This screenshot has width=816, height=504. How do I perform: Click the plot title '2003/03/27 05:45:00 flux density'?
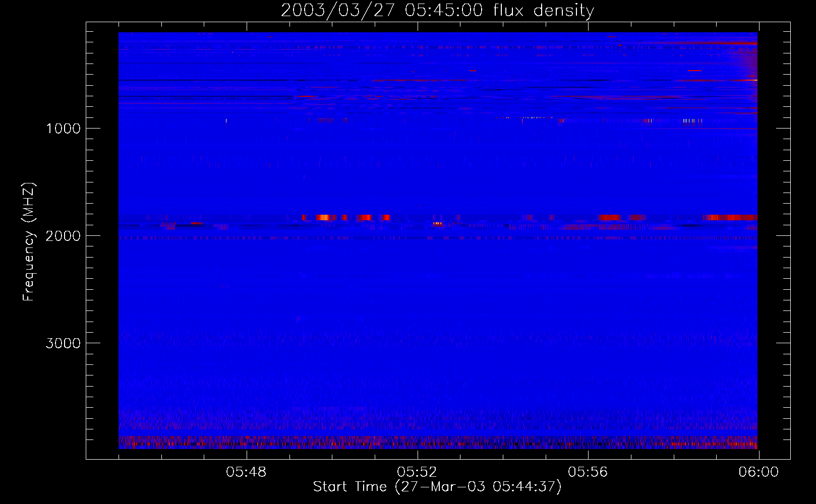pos(437,11)
